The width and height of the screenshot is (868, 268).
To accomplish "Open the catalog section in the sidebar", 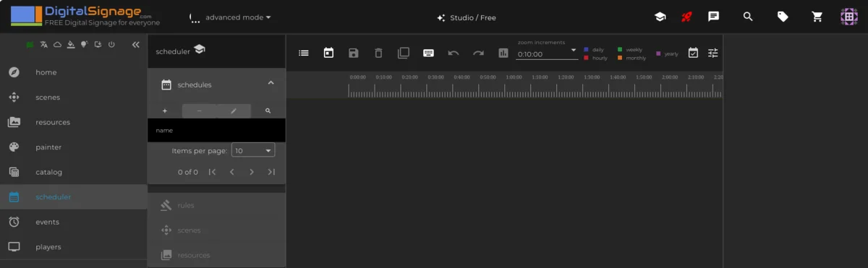I will (73, 172).
